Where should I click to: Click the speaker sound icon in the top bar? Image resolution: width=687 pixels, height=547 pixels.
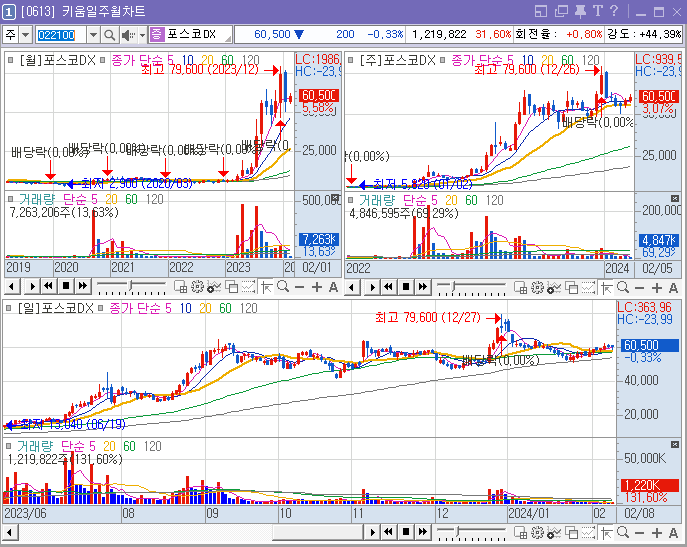tap(128, 35)
